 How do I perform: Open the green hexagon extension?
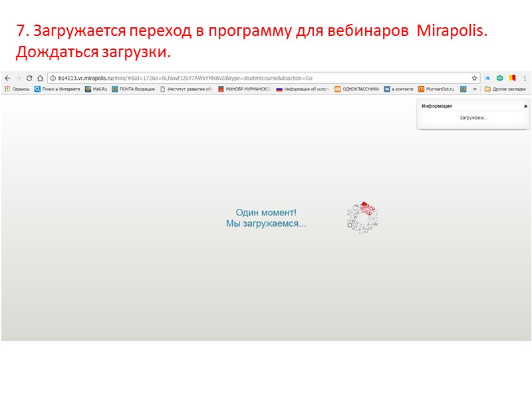click(500, 78)
